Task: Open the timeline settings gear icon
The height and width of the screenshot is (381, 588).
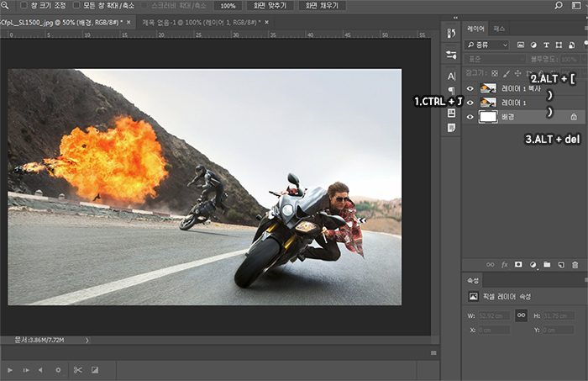Action: click(x=58, y=370)
